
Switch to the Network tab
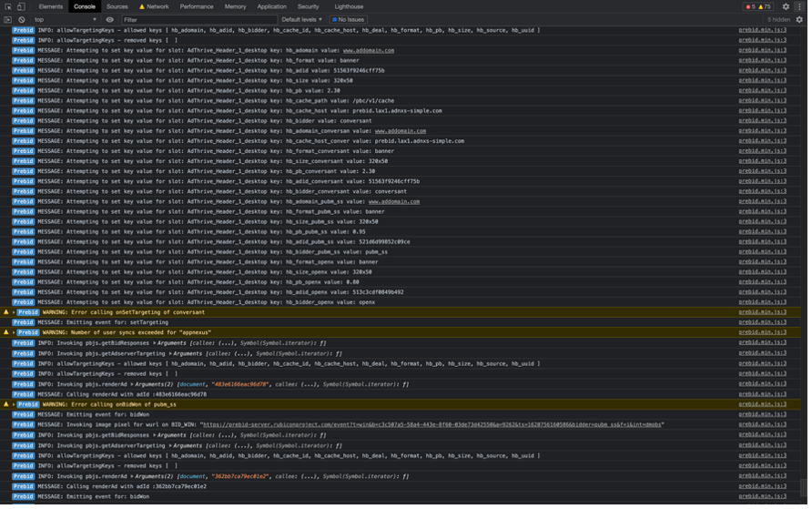pos(157,6)
